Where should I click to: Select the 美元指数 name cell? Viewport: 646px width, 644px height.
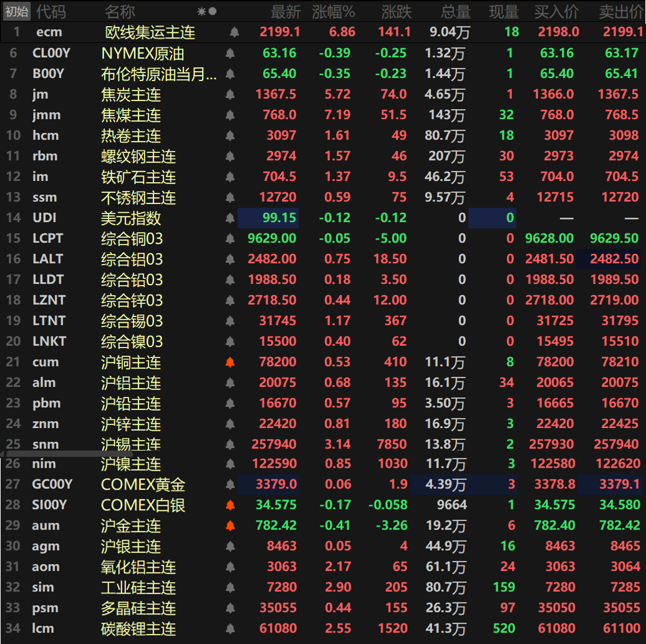tap(131, 218)
